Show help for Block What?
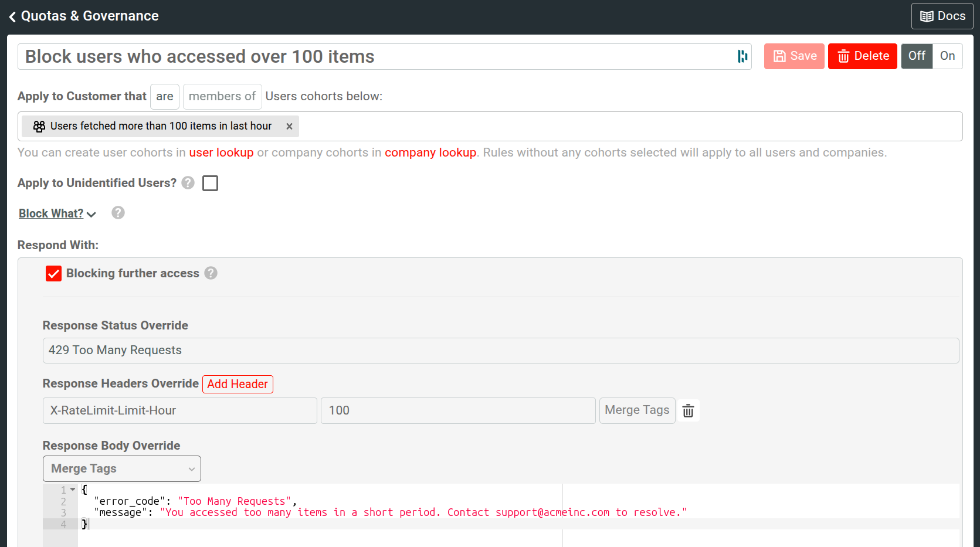Image resolution: width=980 pixels, height=547 pixels. coord(118,213)
